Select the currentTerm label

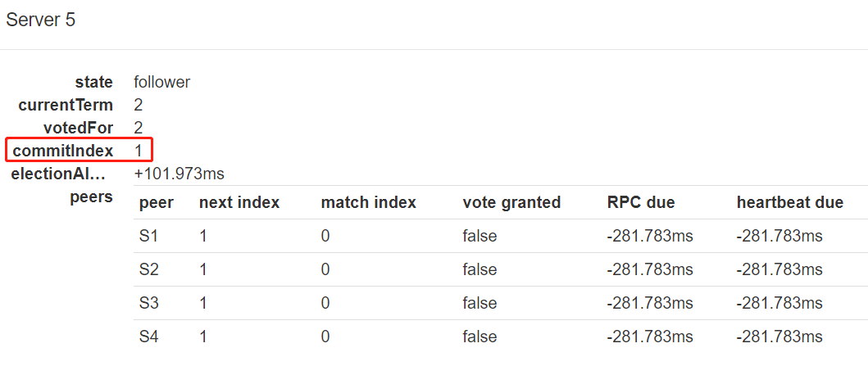66,105
